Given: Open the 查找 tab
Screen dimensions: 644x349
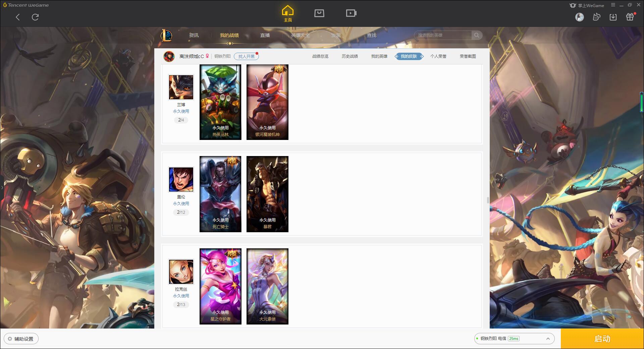Looking at the screenshot, I should 372,35.
